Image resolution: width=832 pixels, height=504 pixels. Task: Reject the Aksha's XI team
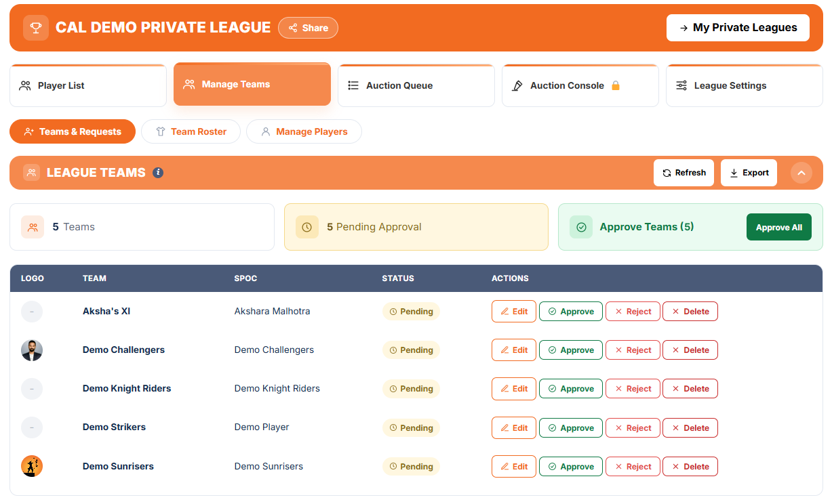[x=633, y=312]
